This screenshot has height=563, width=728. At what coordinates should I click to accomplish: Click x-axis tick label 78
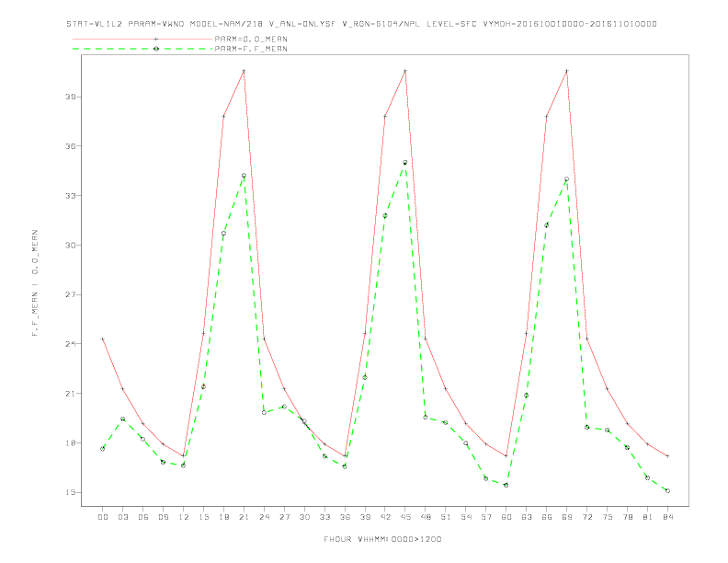[x=627, y=517]
